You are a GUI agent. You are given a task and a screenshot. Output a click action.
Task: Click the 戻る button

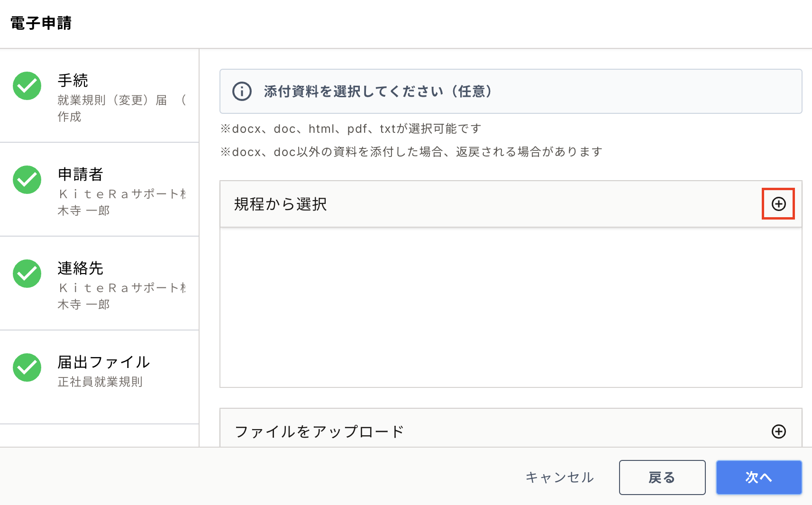tap(662, 477)
